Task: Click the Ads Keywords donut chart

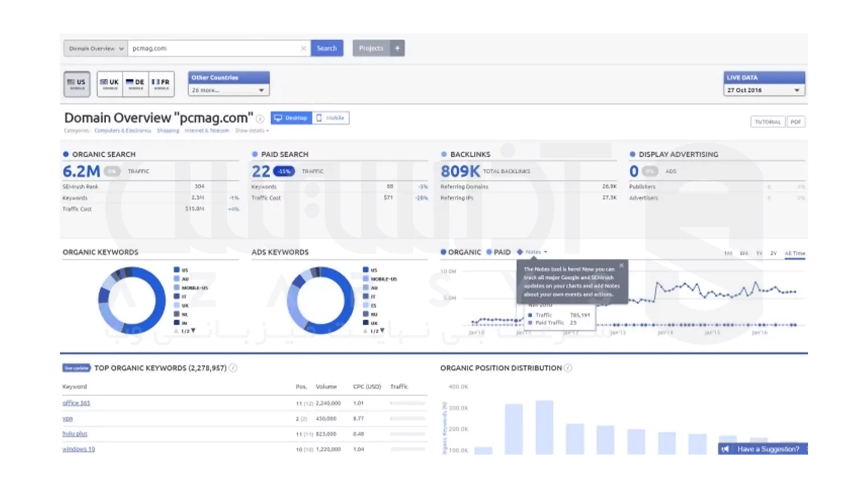Action: (x=321, y=300)
